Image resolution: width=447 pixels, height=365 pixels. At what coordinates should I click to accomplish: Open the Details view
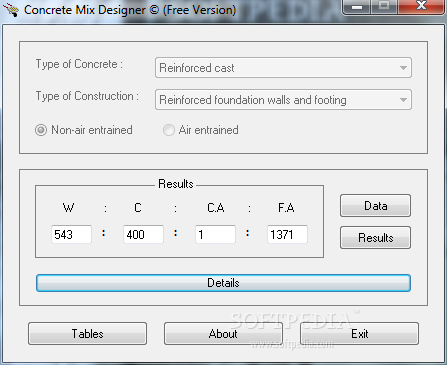[223, 283]
